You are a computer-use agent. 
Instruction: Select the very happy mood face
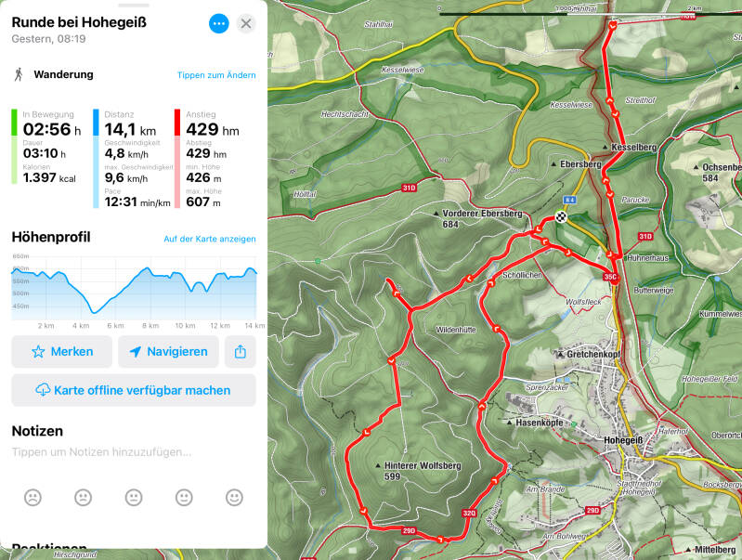coord(234,498)
